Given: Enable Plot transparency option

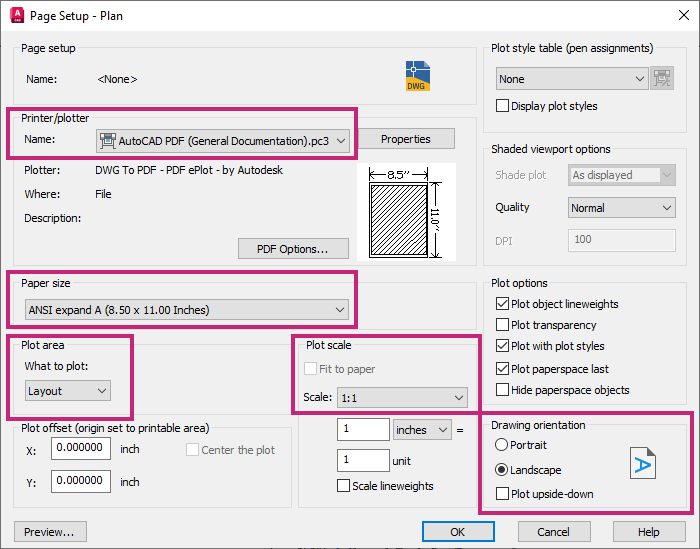Looking at the screenshot, I should [502, 324].
